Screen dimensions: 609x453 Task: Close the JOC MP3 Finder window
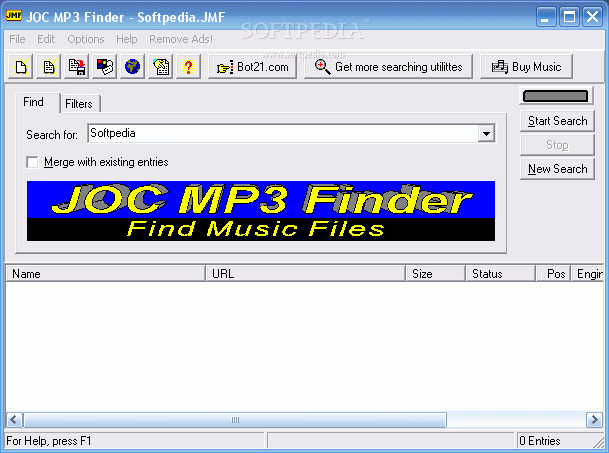(x=592, y=17)
